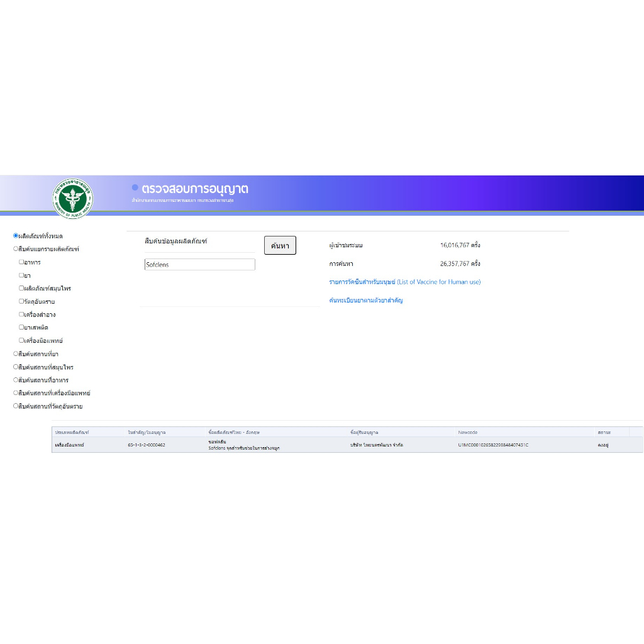Tick the เครื่องสำอาง checkbox
Image resolution: width=644 pixels, height=644 pixels.
click(x=21, y=314)
